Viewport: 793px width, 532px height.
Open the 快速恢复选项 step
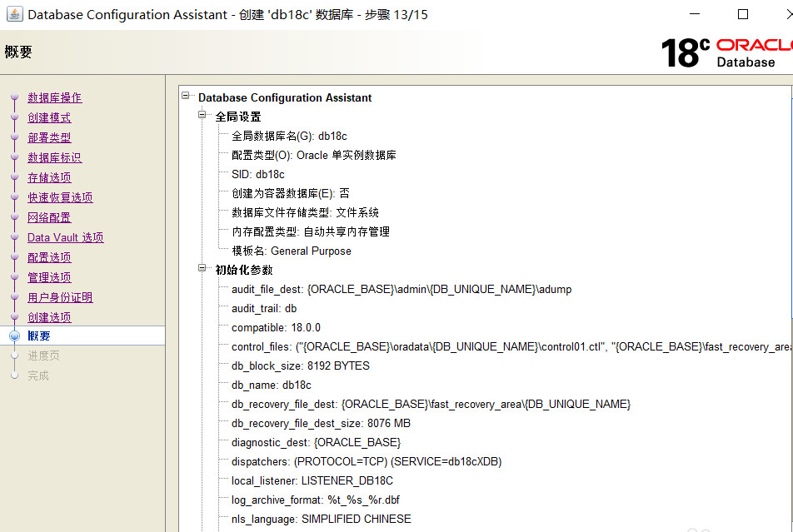[x=60, y=197]
